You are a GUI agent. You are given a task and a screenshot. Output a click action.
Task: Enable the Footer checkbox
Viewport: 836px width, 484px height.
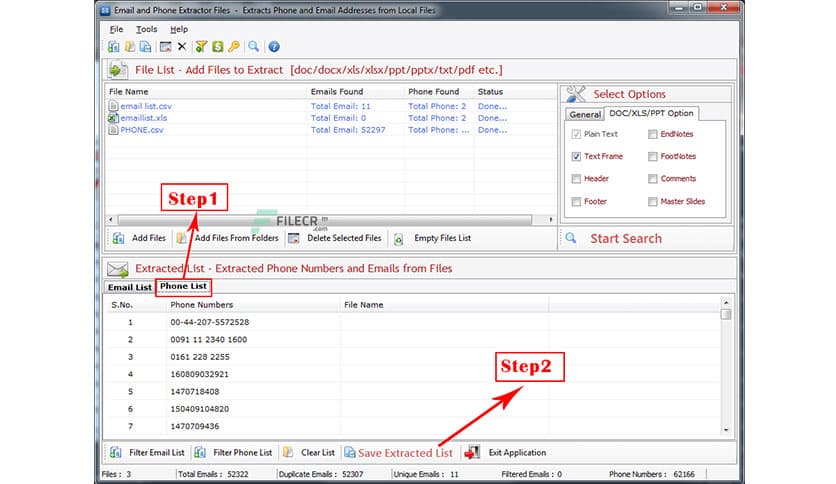[576, 202]
